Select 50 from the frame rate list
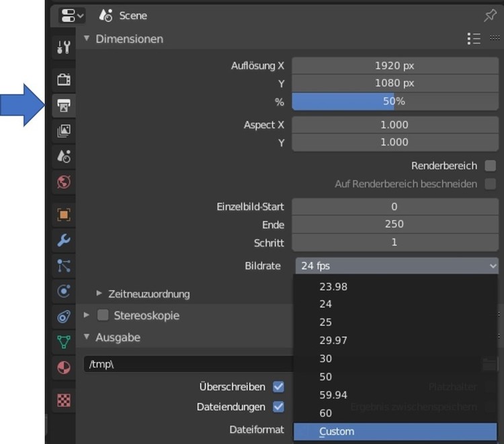This screenshot has height=444, width=504. coord(395,377)
